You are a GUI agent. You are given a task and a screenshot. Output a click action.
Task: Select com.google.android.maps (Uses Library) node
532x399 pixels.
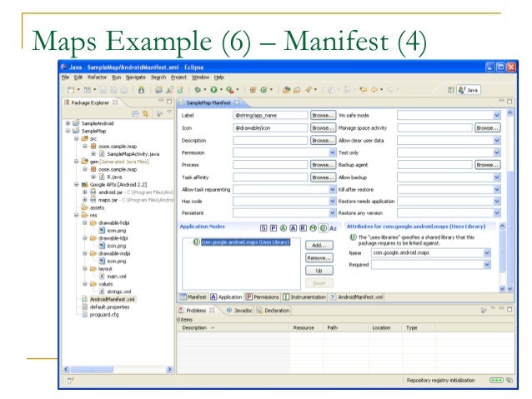coord(246,242)
